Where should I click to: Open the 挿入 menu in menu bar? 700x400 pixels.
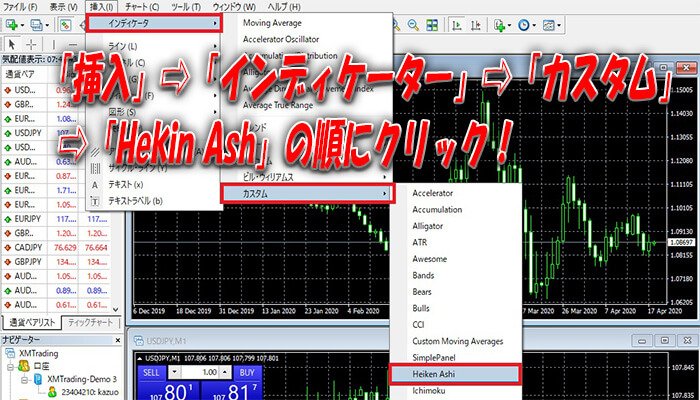(101, 6)
